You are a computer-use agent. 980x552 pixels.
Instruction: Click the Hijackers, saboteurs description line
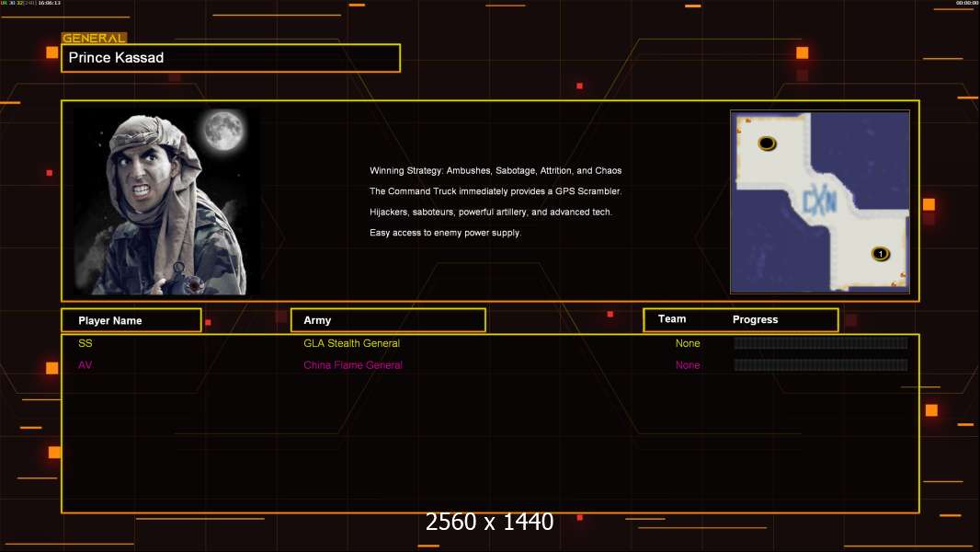tap(491, 212)
